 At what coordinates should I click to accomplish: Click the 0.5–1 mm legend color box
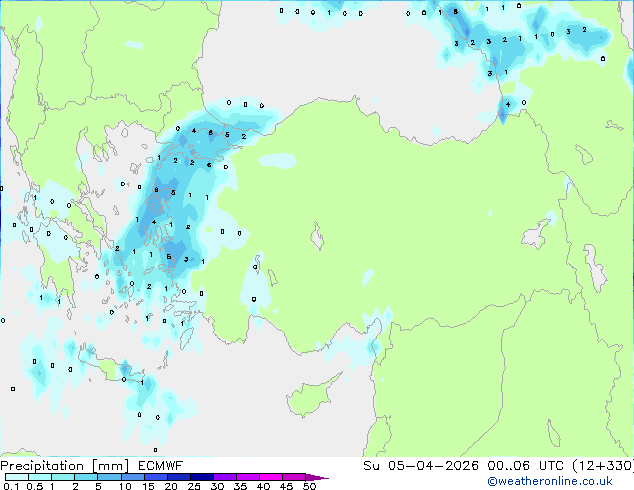click(x=40, y=477)
